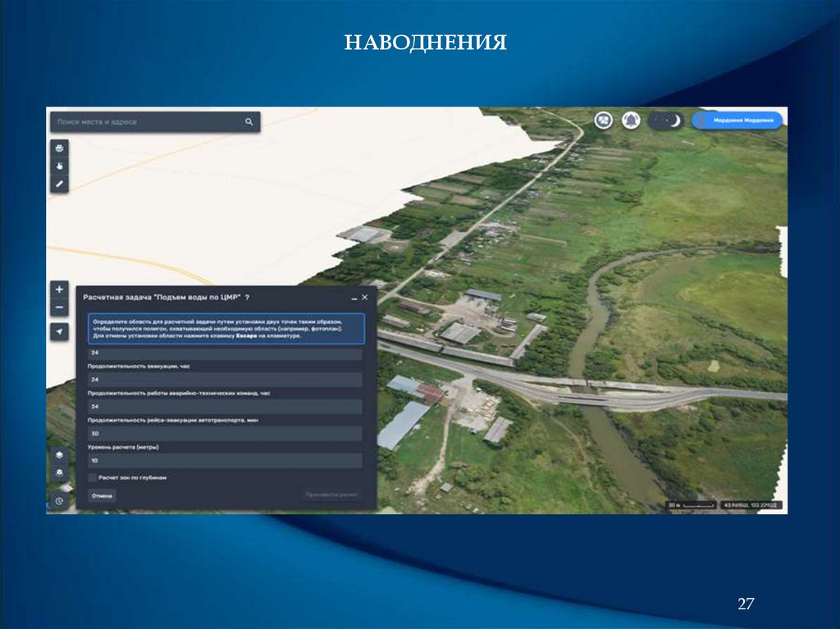Check the 'Расчет зон по глубинам' checkbox
This screenshot has height=629, width=840.
click(92, 476)
